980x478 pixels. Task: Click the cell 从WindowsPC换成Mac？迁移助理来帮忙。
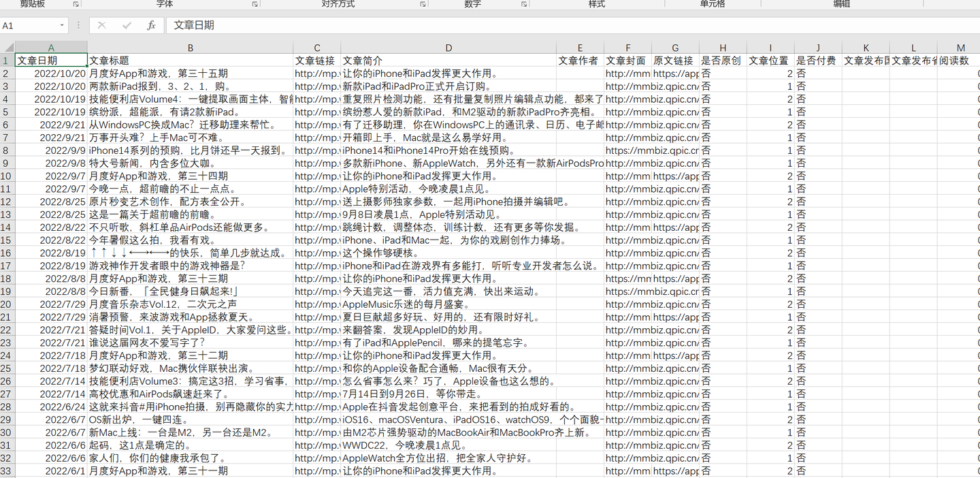pos(191,125)
